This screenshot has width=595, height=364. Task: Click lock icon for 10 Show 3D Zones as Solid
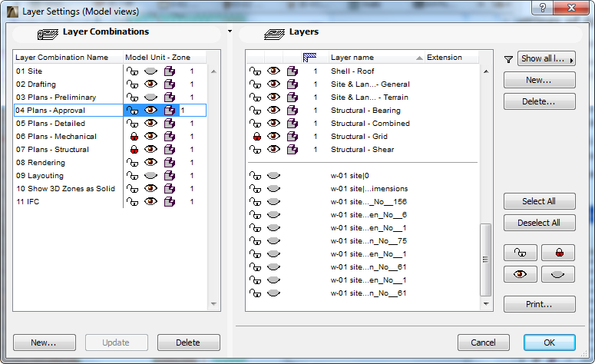point(132,189)
